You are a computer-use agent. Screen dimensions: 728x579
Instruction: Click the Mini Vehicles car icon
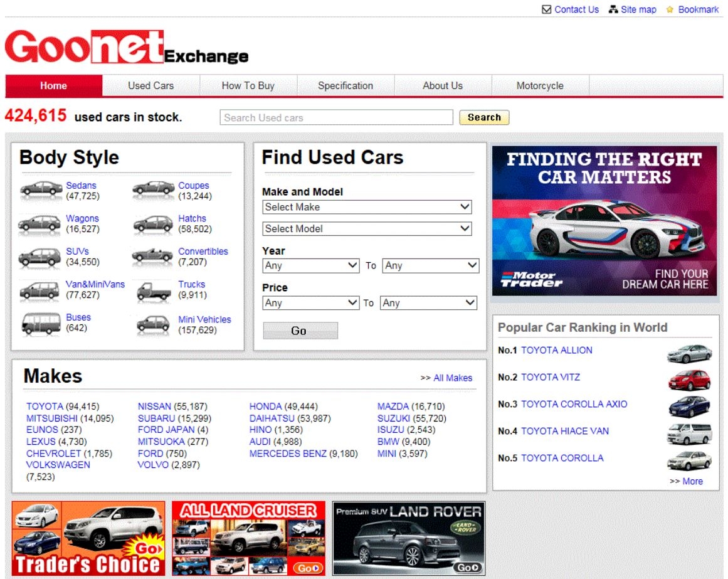click(153, 324)
